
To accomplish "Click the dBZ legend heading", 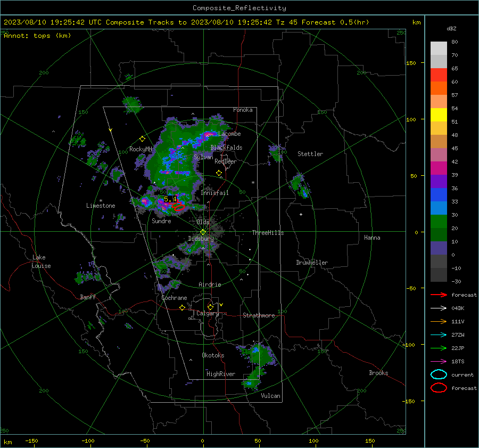I will coord(451,28).
